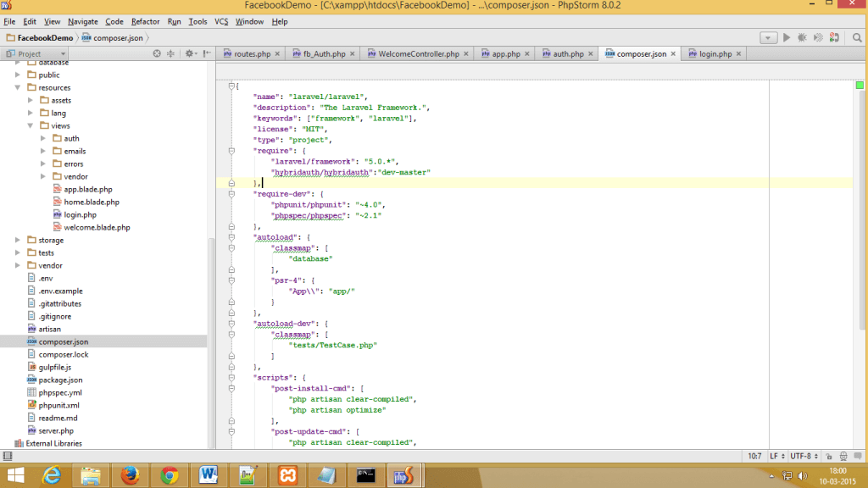
Task: Fold the "post-install-cmd" block in gutter
Action: [232, 388]
